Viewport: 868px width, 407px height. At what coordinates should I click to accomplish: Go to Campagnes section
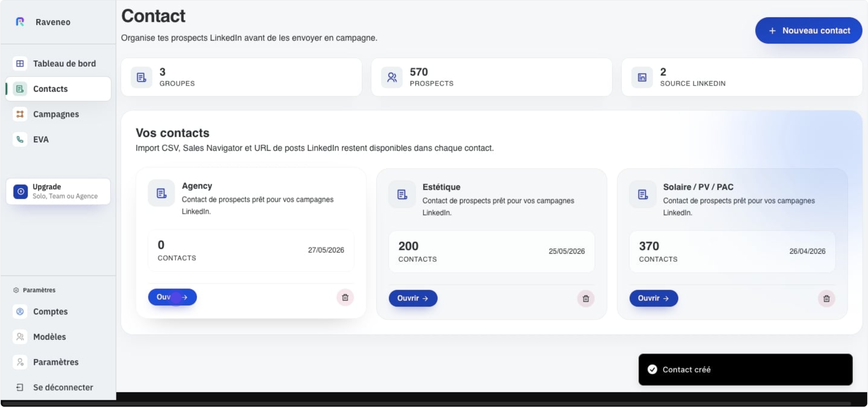(58, 114)
